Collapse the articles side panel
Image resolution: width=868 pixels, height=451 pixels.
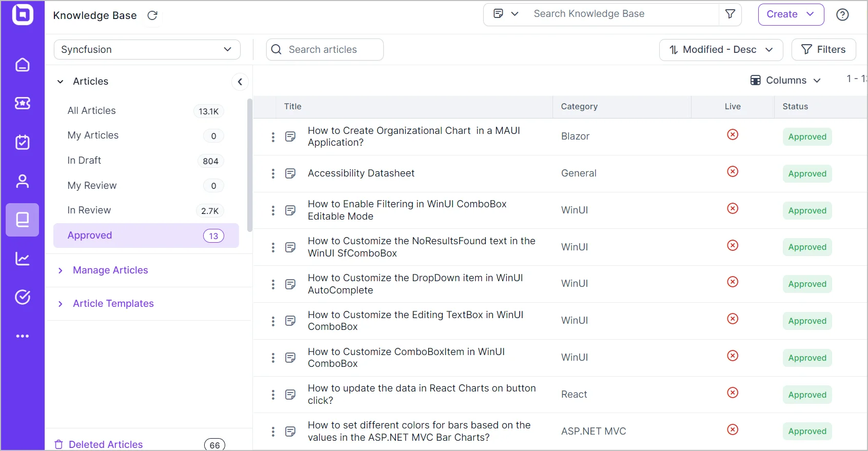tap(240, 82)
